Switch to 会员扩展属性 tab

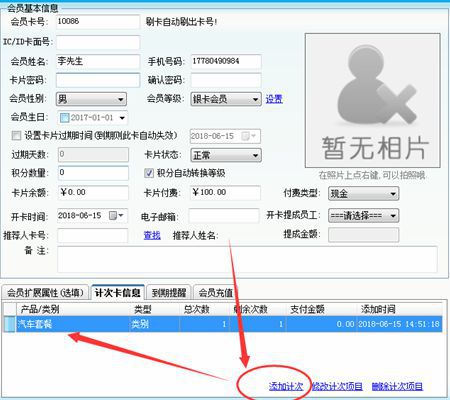45,293
